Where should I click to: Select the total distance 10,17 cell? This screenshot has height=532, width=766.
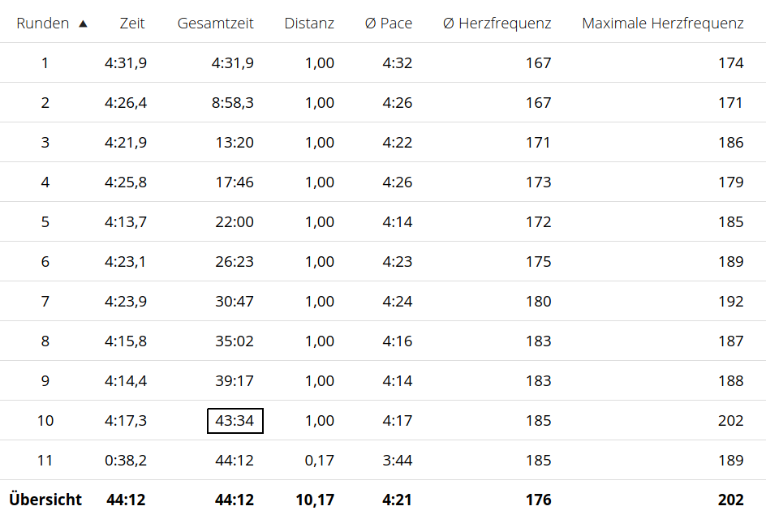[315, 500]
